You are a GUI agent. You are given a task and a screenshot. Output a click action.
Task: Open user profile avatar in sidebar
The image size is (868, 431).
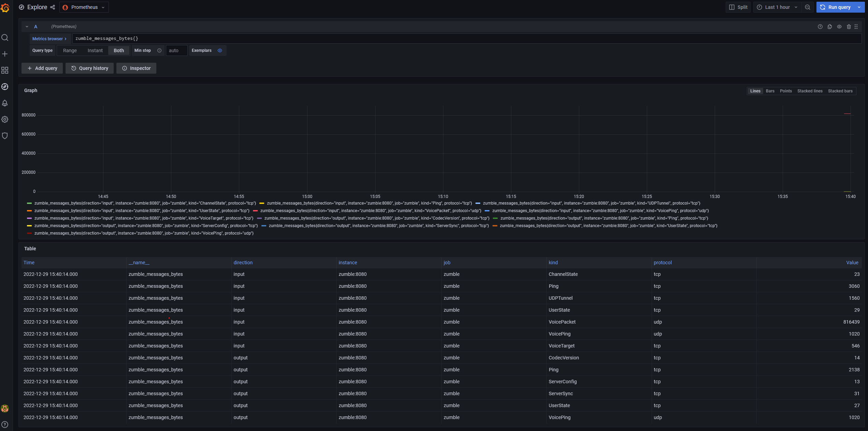click(x=5, y=408)
